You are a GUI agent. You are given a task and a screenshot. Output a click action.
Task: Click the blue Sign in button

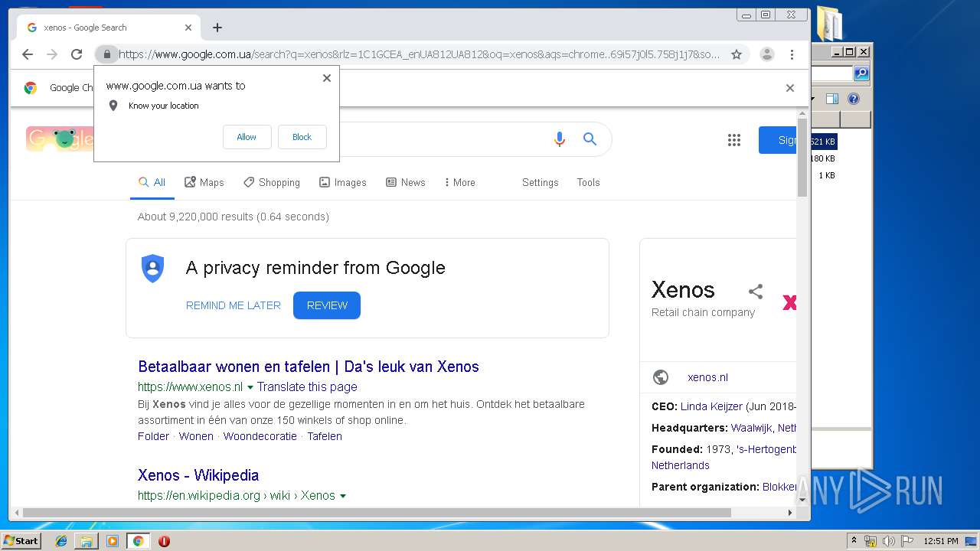pyautogui.click(x=778, y=140)
